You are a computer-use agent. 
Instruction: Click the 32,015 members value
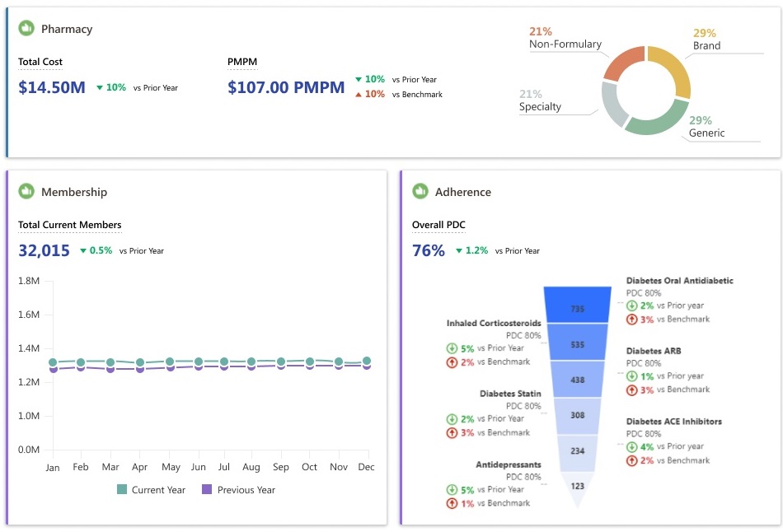pyautogui.click(x=44, y=250)
